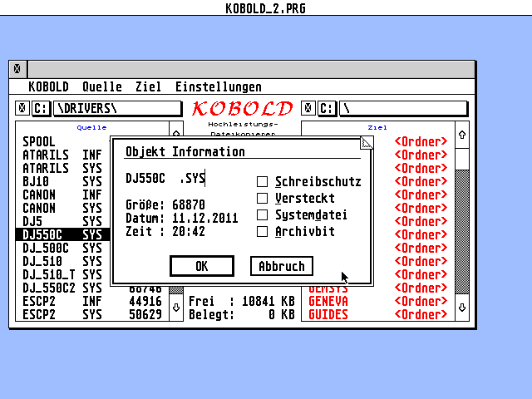Select SPOOL in the Quelle list
The image size is (532, 399).
(x=62, y=141)
